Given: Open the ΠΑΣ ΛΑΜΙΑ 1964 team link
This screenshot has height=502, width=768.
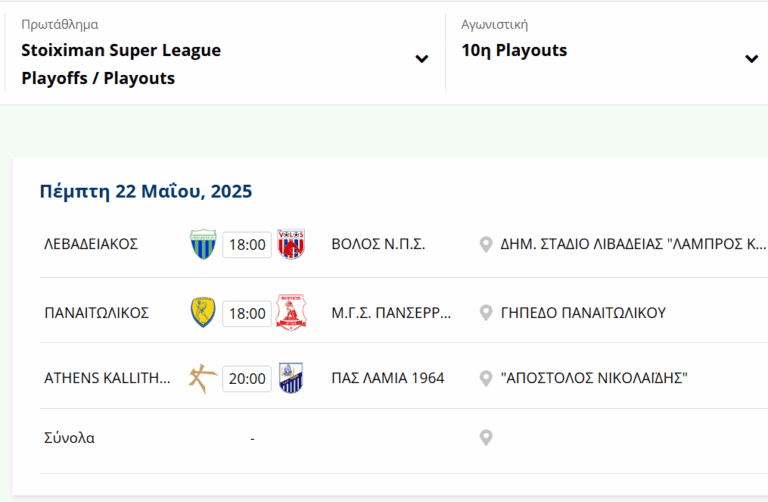Looking at the screenshot, I should (388, 378).
